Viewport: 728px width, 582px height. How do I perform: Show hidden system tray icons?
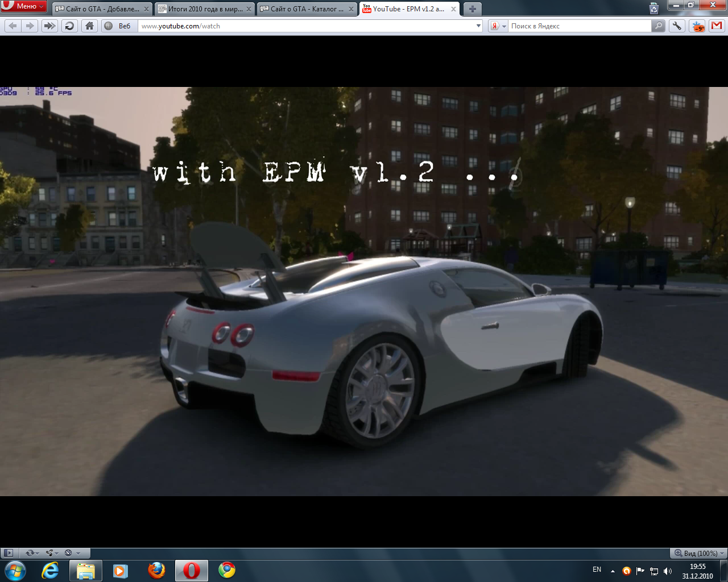coord(613,571)
